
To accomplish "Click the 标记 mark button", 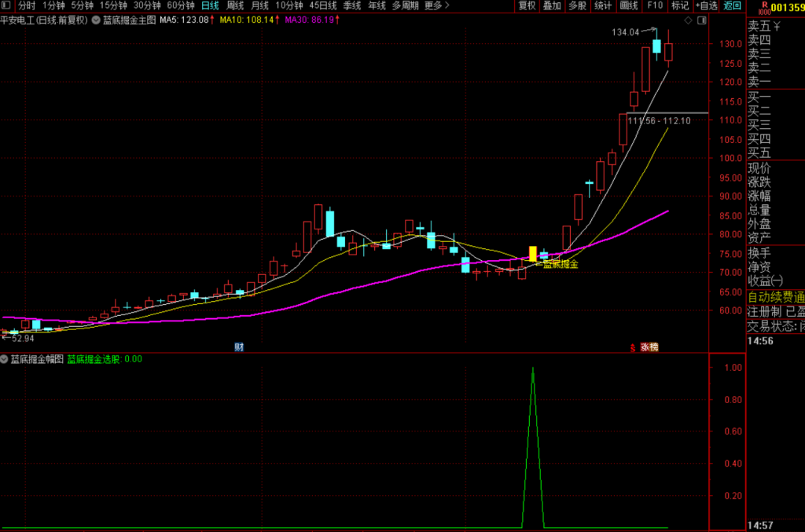I will 680,6.
